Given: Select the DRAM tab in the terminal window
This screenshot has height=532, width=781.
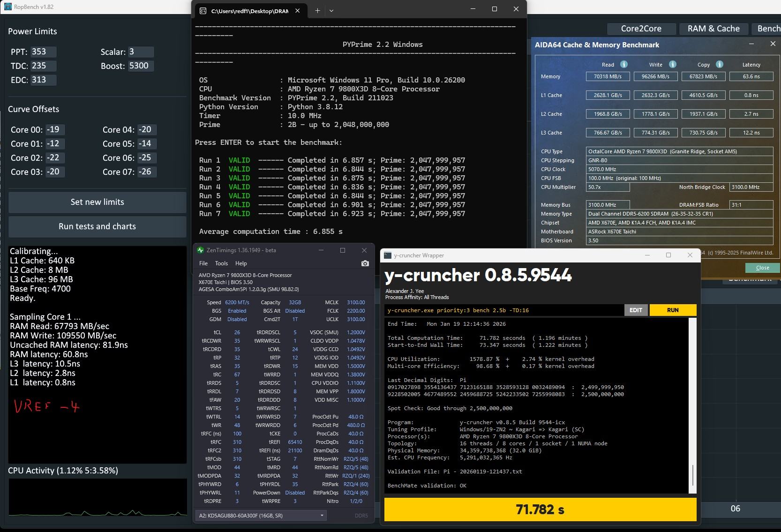Looking at the screenshot, I should [x=249, y=11].
